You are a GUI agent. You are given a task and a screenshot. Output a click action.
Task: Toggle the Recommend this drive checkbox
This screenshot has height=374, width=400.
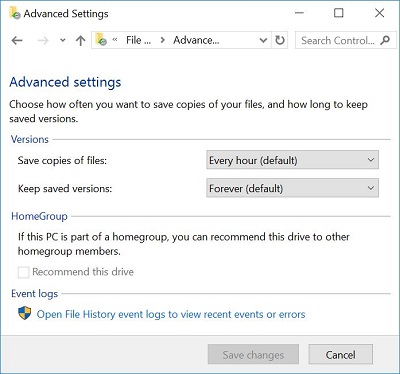[x=23, y=272]
